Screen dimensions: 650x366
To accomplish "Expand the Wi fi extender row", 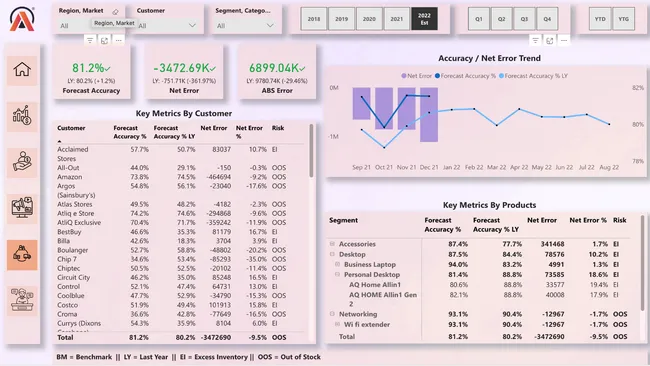I will coord(337,324).
